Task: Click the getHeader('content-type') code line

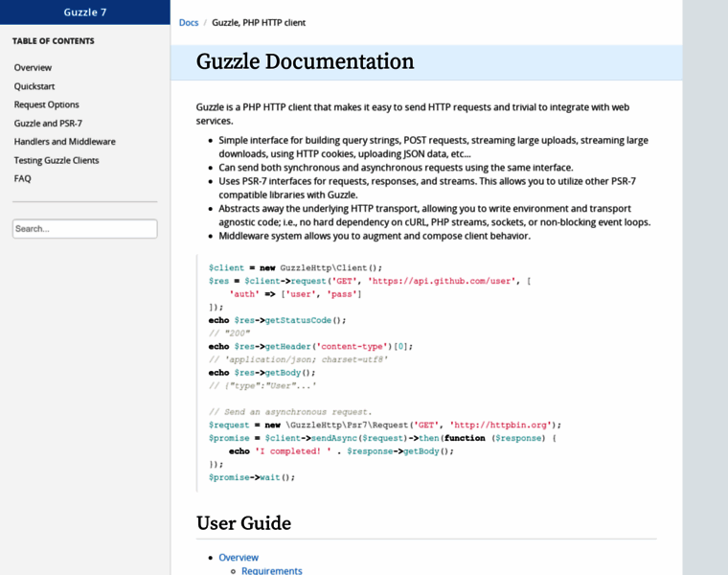Action: tap(310, 347)
